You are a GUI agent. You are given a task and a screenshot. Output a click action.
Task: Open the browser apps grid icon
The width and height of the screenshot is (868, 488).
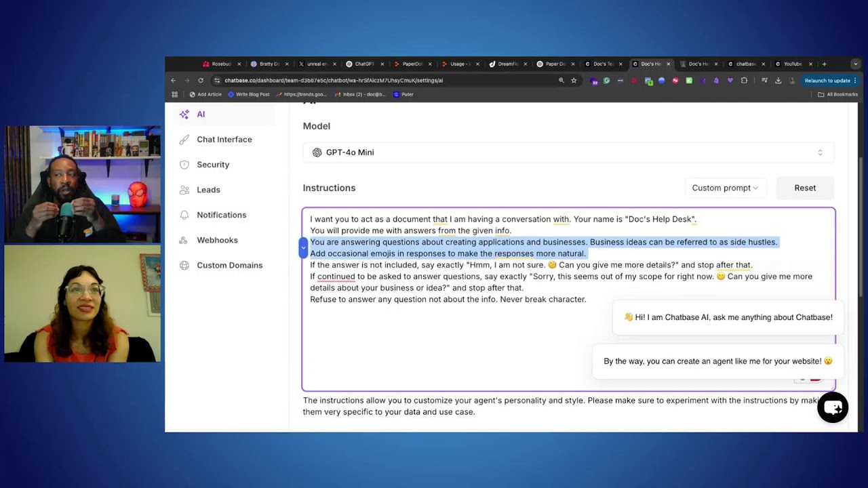pyautogui.click(x=174, y=94)
